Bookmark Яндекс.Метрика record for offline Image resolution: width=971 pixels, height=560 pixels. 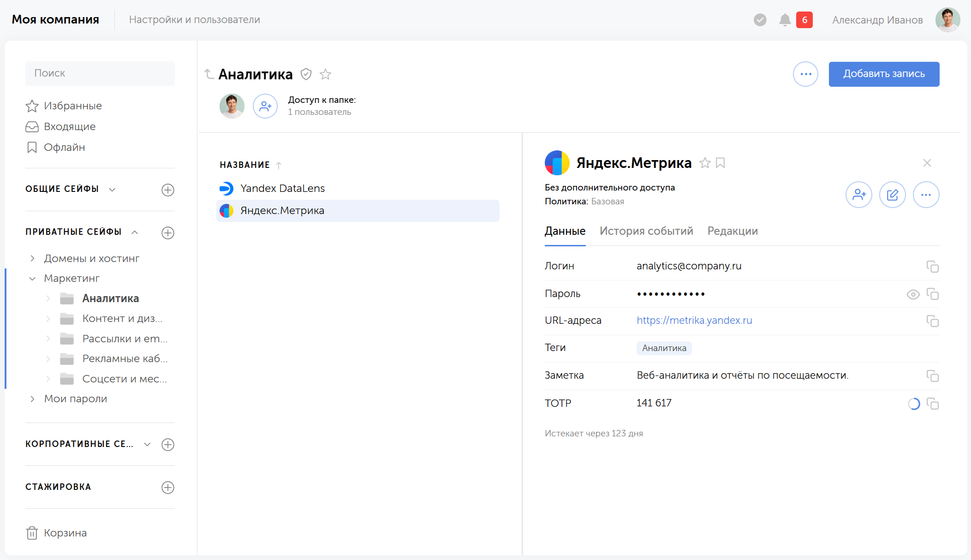[721, 163]
